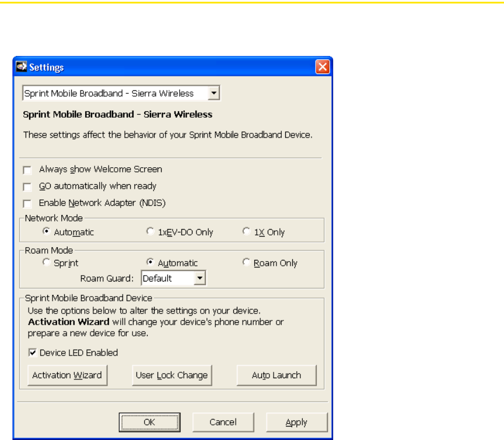
Task: Tick GO automatically when ready
Action: tap(27, 186)
